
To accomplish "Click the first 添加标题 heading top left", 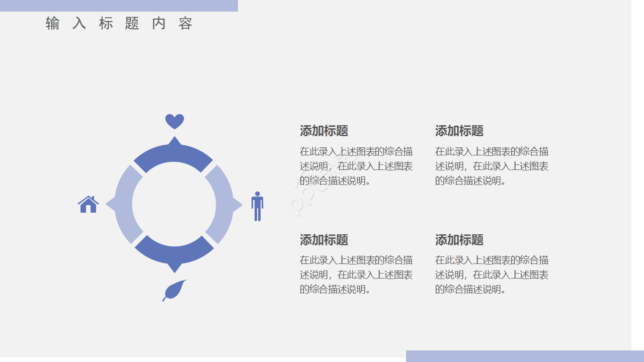I will tap(325, 131).
